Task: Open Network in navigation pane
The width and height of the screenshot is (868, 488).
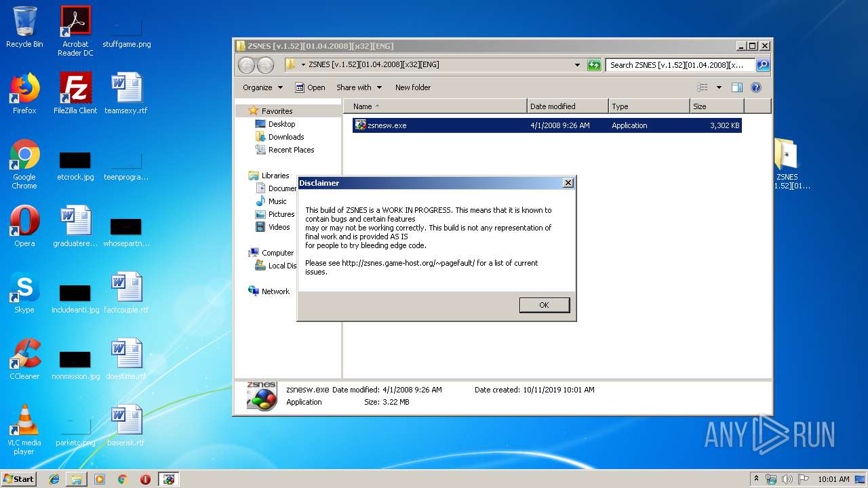Action: pyautogui.click(x=275, y=291)
